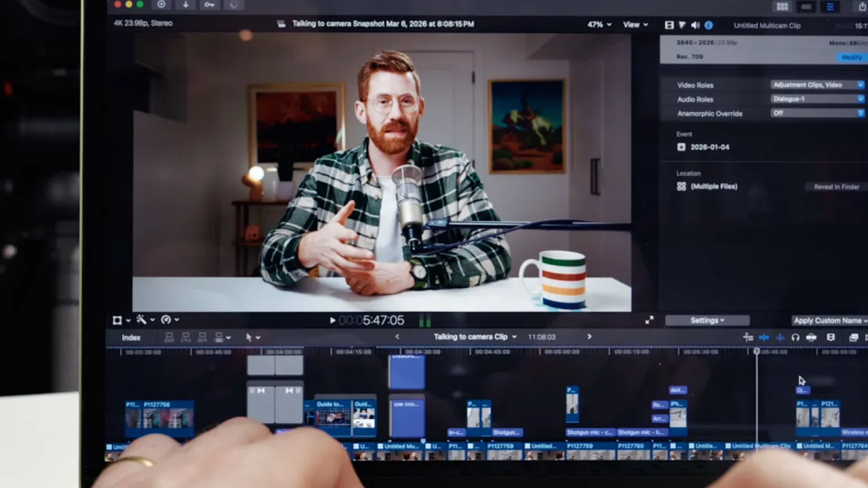Expand the Audio Roles dropdown
Image resolution: width=868 pixels, height=488 pixels.
[x=817, y=99]
